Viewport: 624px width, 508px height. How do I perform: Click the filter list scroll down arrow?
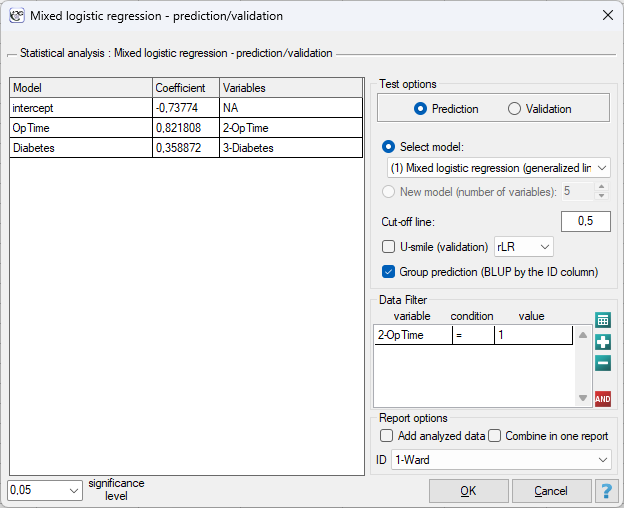(583, 398)
